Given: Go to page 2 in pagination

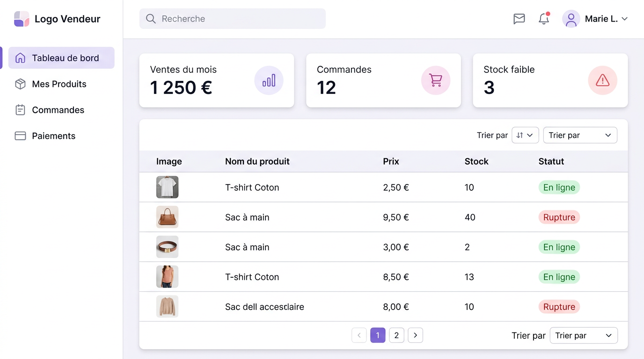Looking at the screenshot, I should tap(396, 335).
